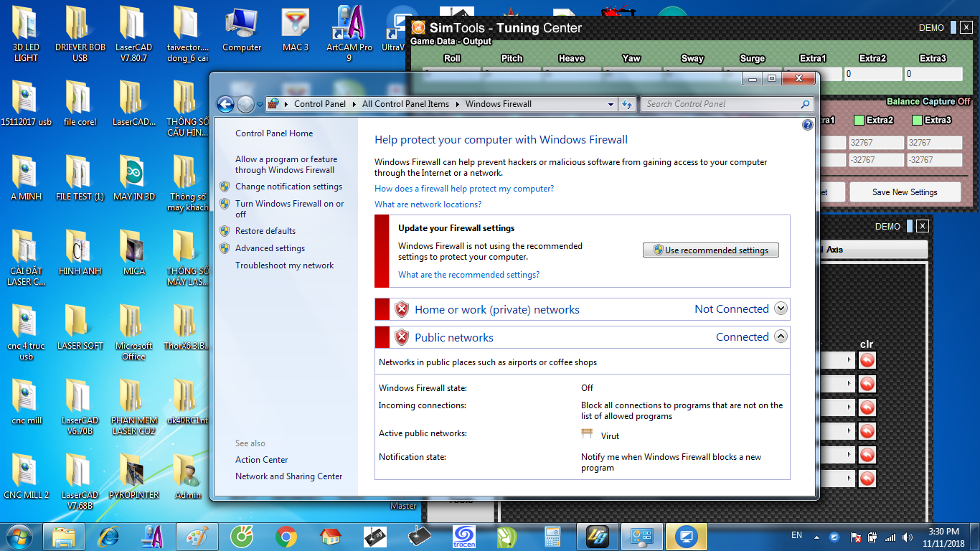Open the address bar history dropdown arrow
Image resolution: width=980 pixels, height=551 pixels.
click(611, 104)
